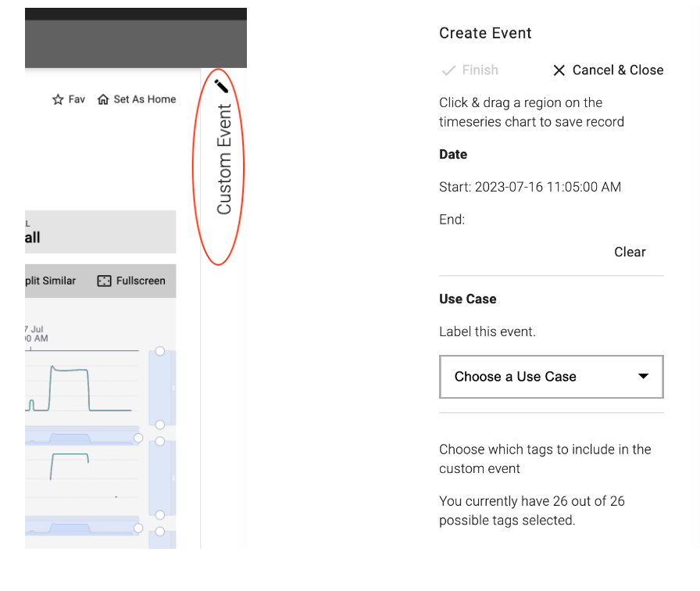Screen dimensions: 700x591
Task: Click the top chart's lower vertical range handle
Action: point(160,424)
